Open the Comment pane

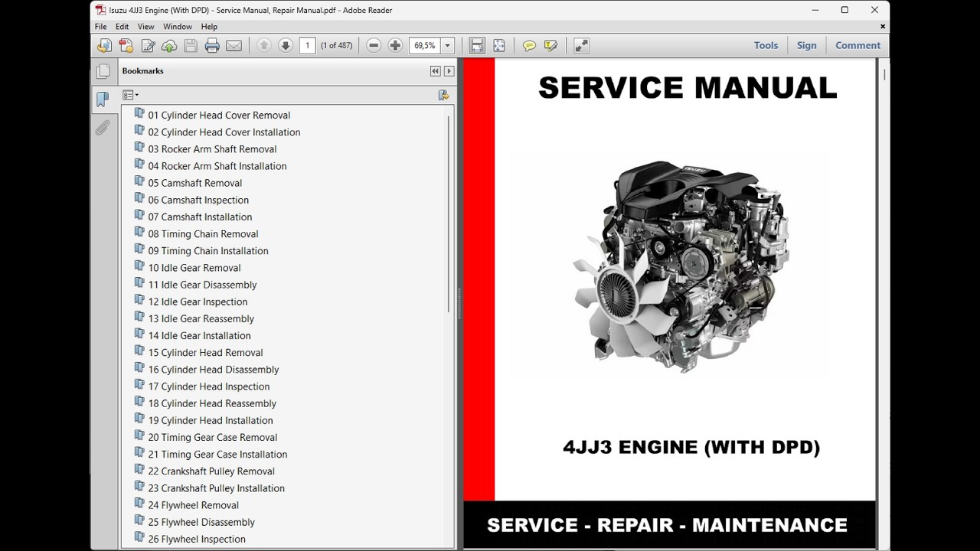[857, 45]
